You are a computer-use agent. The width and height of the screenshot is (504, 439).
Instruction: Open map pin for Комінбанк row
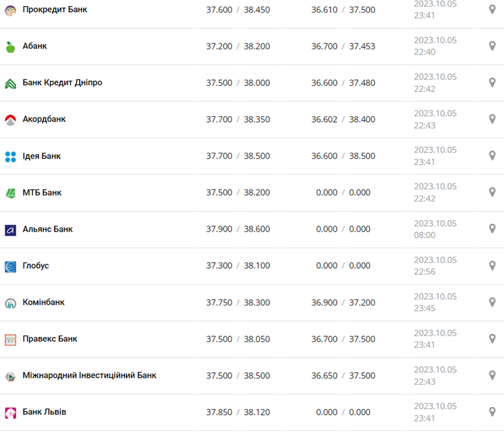pos(492,302)
